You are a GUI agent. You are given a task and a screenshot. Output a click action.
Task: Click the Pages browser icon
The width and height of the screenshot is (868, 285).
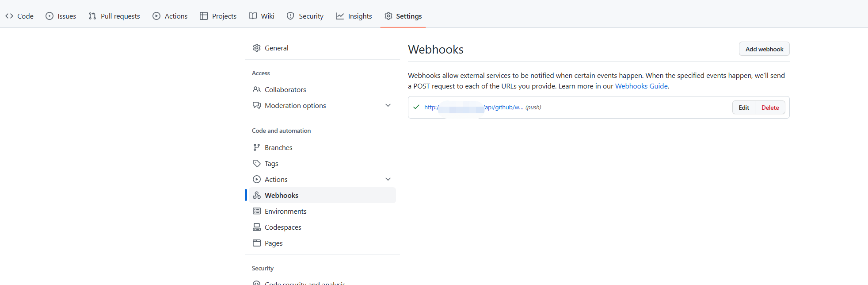click(257, 243)
